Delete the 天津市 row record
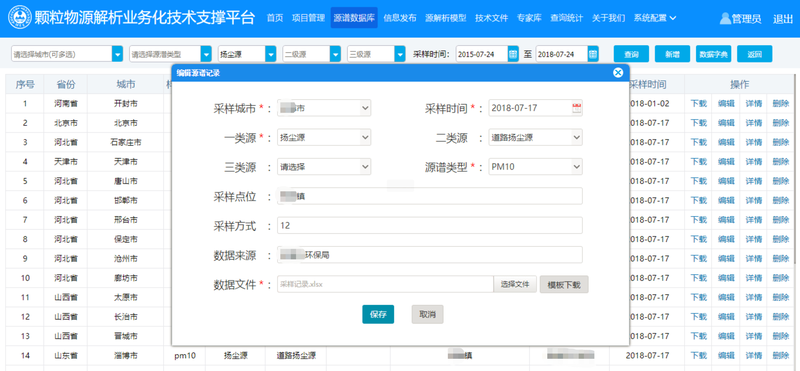 coord(781,162)
